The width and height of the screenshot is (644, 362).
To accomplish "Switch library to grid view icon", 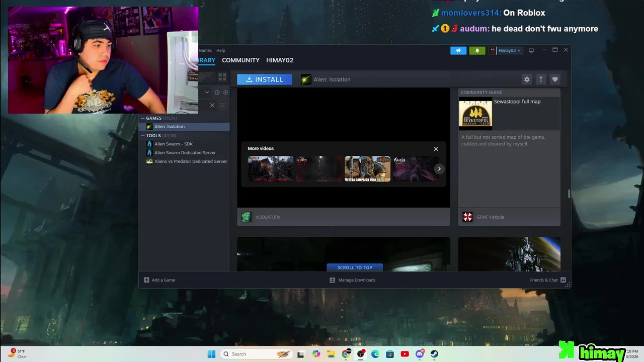I will click(222, 77).
